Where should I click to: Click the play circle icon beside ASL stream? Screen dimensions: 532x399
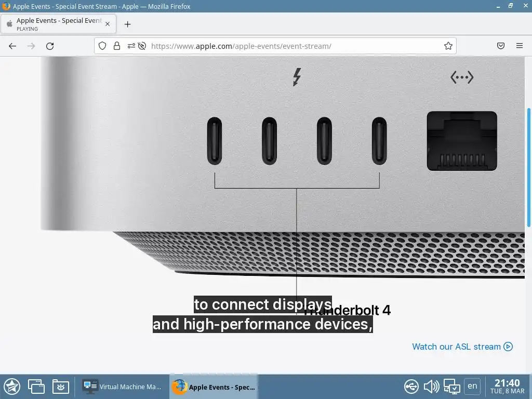[508, 347]
